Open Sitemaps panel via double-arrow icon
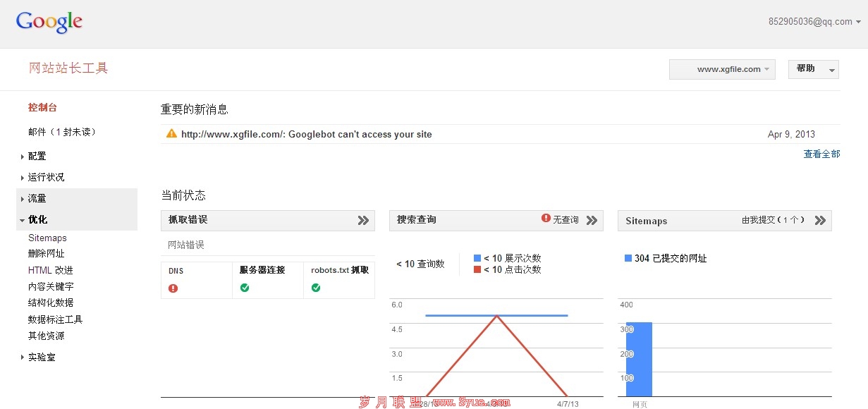Image resolution: width=868 pixels, height=409 pixels. (820, 220)
